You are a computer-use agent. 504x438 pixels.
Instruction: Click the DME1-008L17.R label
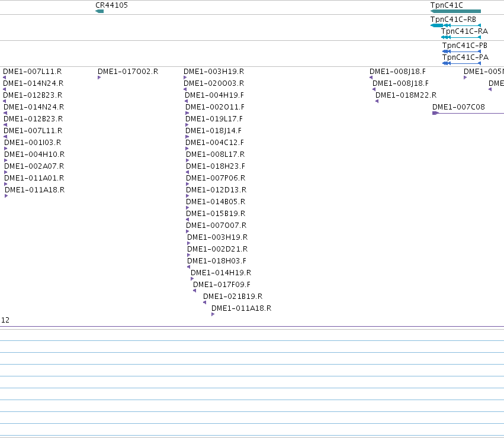(x=216, y=154)
